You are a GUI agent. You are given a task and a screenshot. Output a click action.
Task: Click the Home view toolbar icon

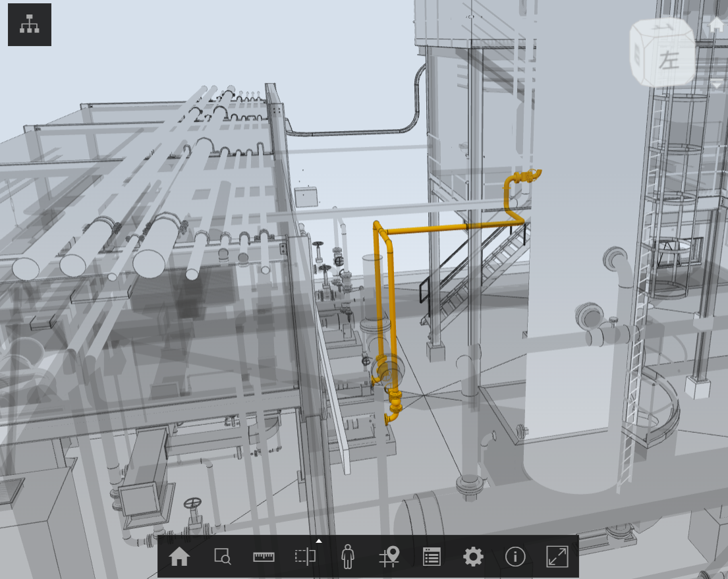click(x=179, y=557)
